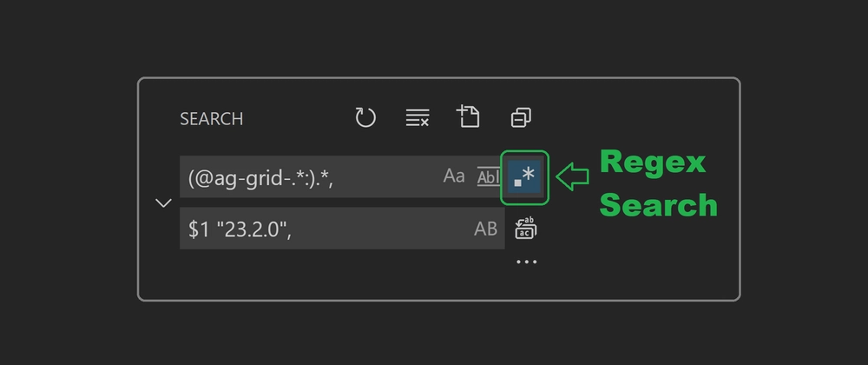
Task: Collapse all search results
Action: (x=521, y=117)
